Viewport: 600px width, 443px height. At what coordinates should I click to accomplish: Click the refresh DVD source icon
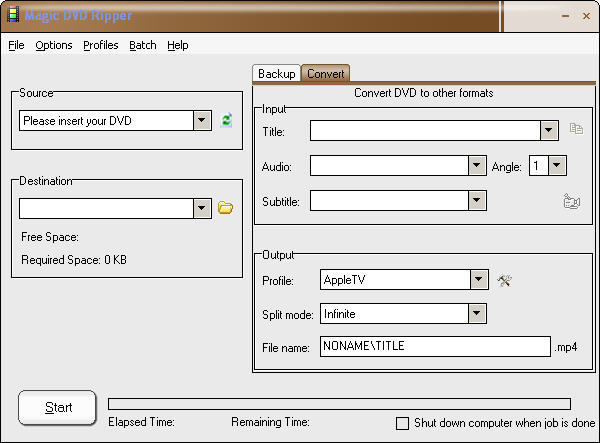[x=227, y=121]
